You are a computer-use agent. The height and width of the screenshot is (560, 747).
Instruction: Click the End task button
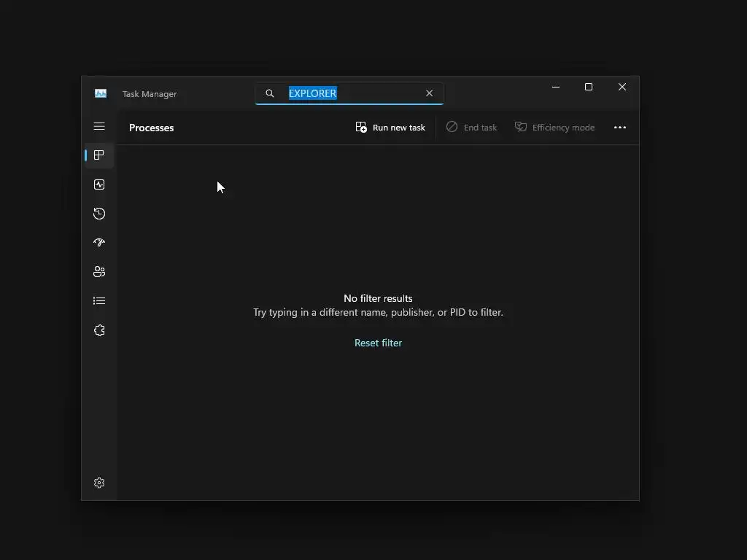tap(472, 128)
